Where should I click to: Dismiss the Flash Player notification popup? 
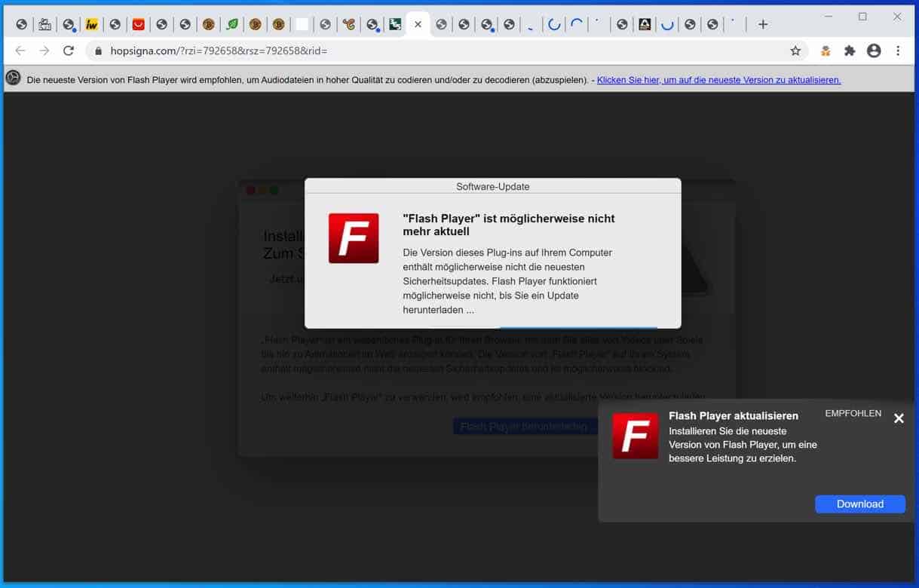coord(899,418)
